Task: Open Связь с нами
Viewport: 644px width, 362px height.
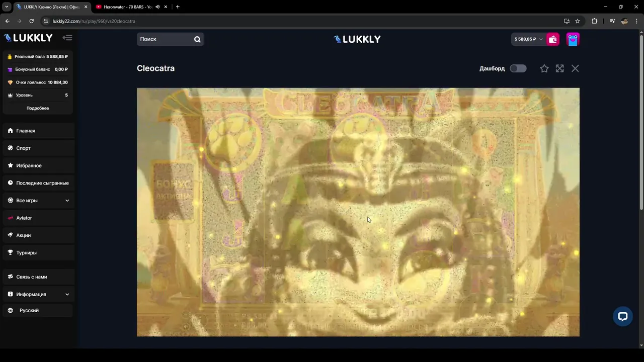Action: [39, 277]
